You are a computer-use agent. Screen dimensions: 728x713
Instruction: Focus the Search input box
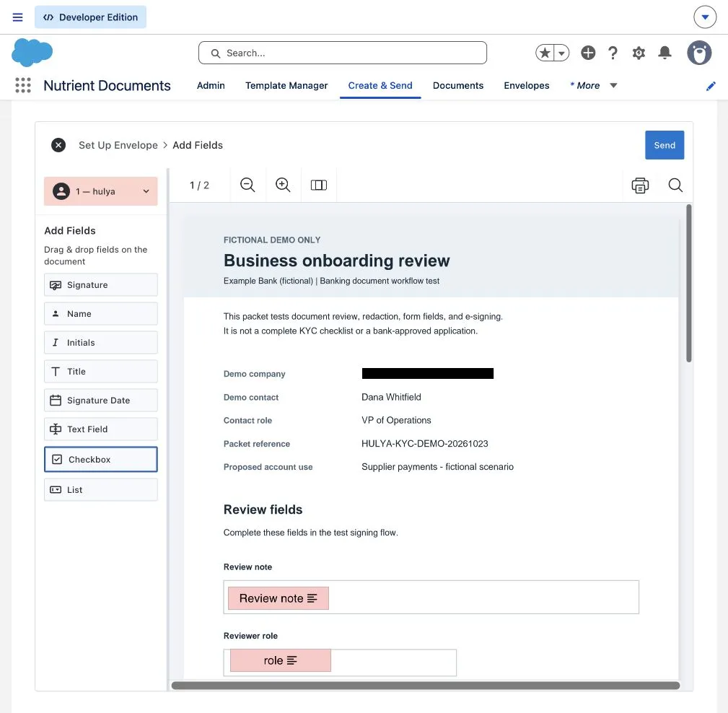coord(343,53)
